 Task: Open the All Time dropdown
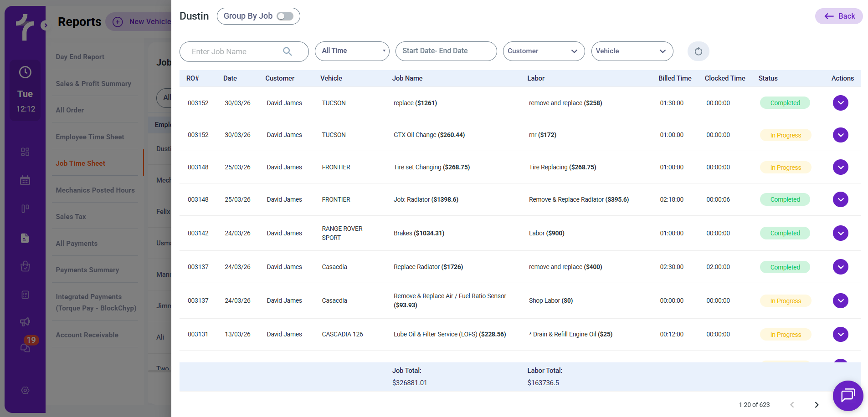click(352, 51)
